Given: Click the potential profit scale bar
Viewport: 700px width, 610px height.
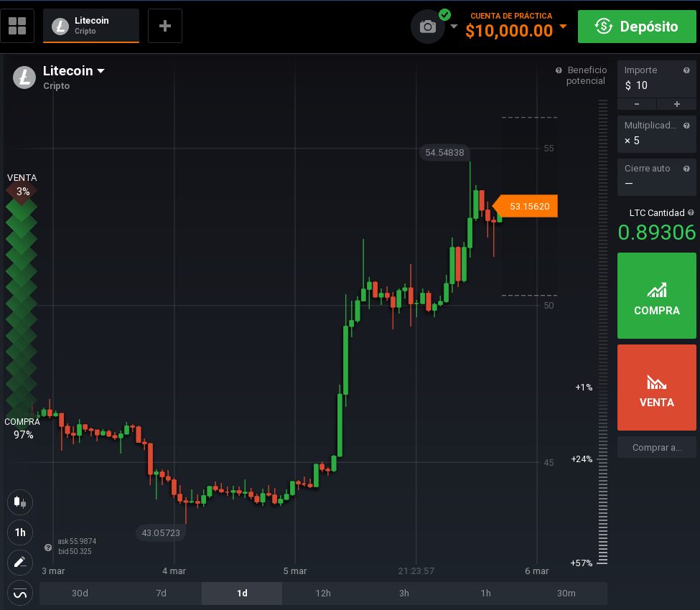Looking at the screenshot, I should point(602,332).
